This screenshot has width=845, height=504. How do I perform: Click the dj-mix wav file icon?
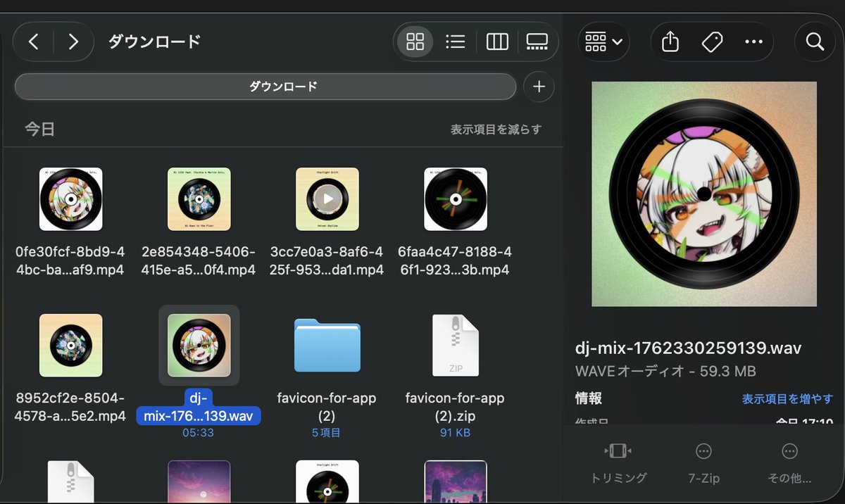pos(199,346)
